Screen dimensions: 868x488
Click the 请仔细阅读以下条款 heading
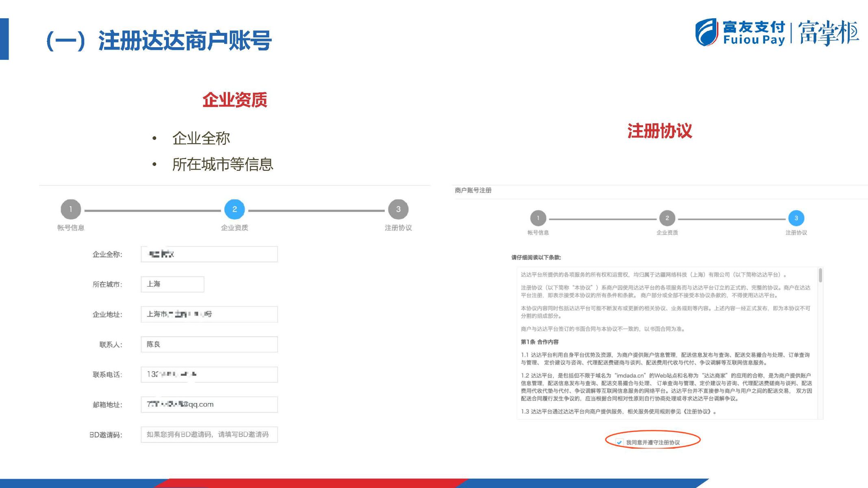[536, 257]
